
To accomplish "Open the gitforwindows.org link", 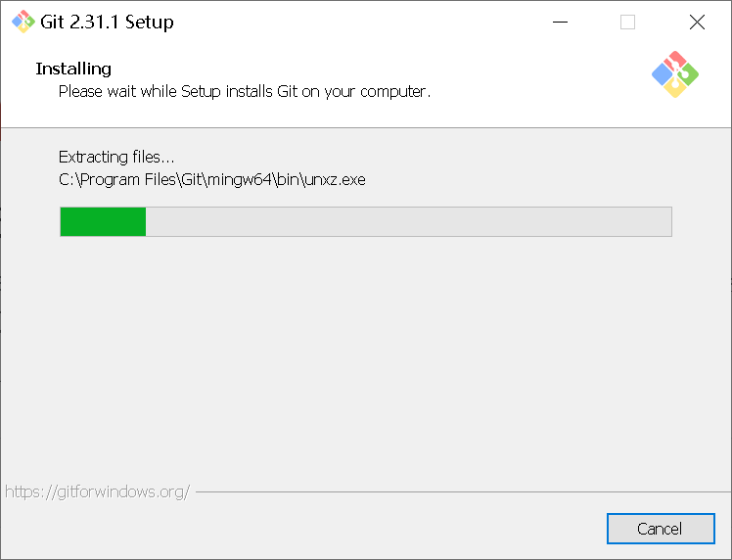I will click(x=97, y=491).
